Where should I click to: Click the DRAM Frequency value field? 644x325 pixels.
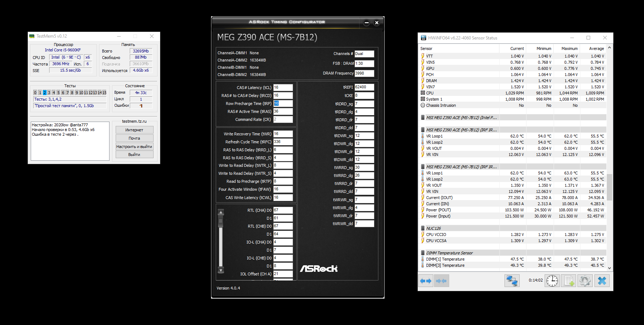(x=364, y=73)
